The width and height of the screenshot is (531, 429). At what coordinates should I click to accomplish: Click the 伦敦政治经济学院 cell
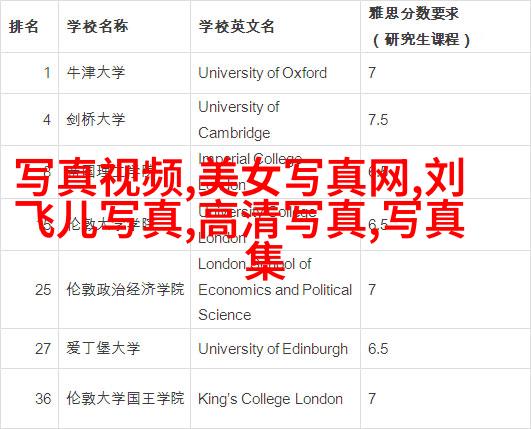[x=125, y=289]
